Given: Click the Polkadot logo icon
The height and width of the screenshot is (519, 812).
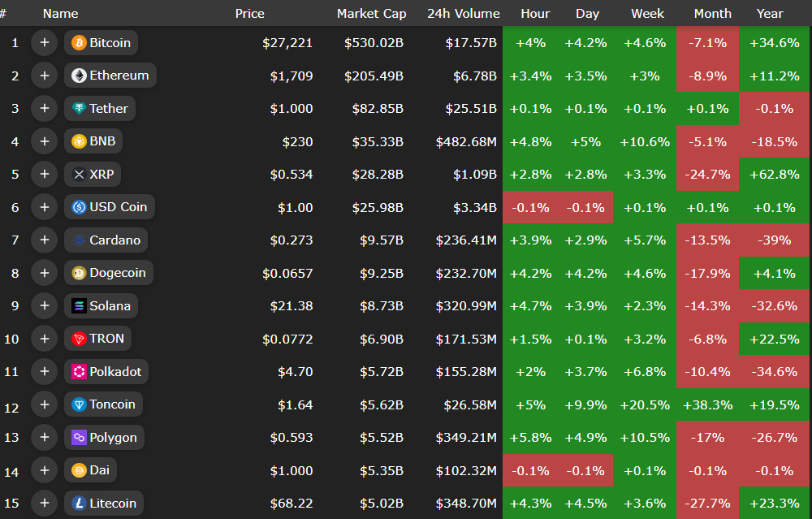Looking at the screenshot, I should (79, 372).
